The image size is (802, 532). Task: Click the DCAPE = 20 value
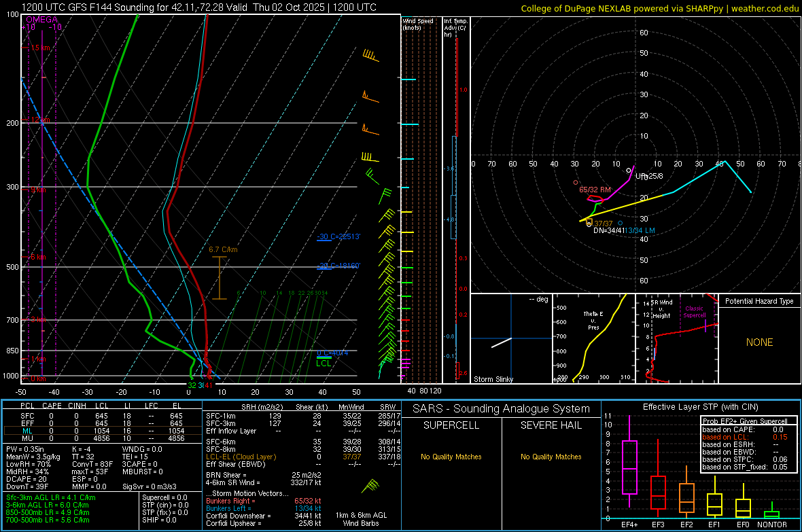click(x=27, y=479)
